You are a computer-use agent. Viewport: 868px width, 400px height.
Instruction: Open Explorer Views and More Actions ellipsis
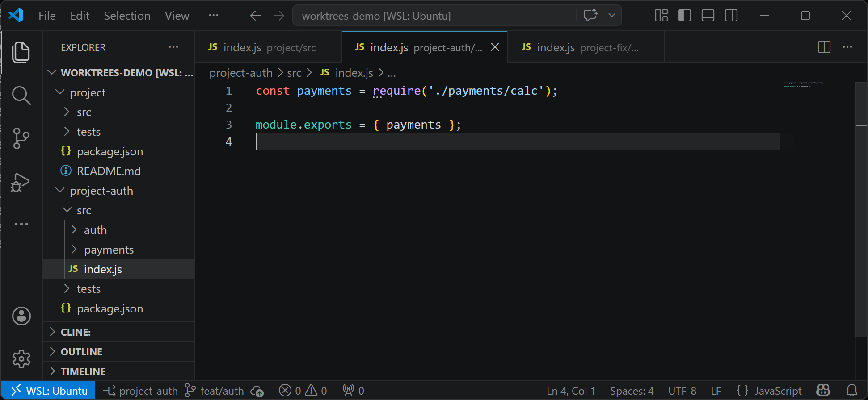[173, 47]
